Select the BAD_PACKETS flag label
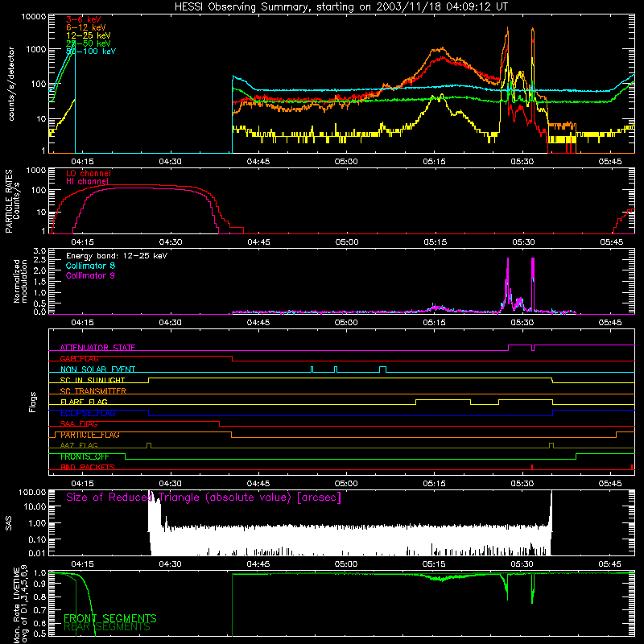 (x=88, y=467)
